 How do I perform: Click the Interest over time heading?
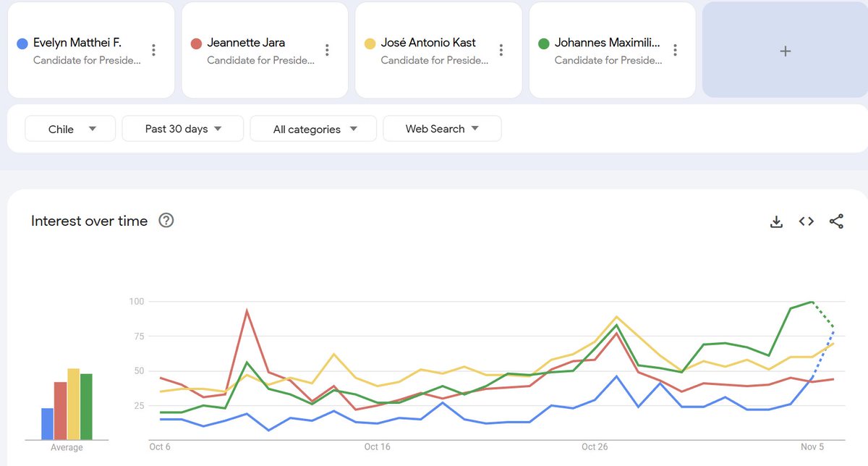pyautogui.click(x=90, y=221)
